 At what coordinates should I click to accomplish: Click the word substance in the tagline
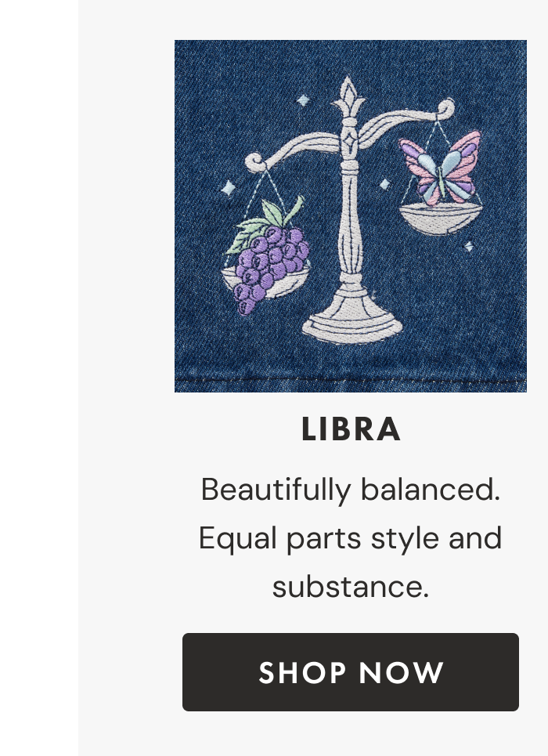(x=350, y=586)
